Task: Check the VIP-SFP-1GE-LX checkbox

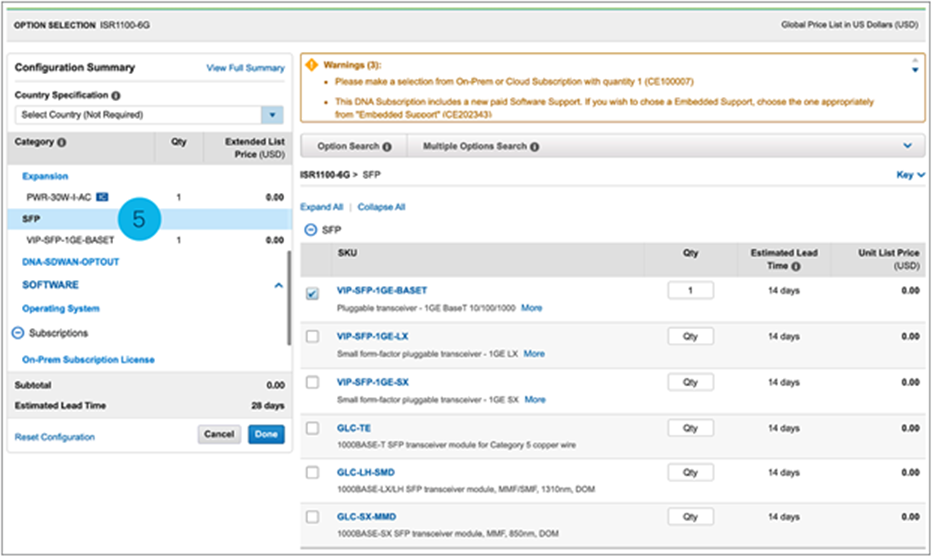Action: [312, 336]
